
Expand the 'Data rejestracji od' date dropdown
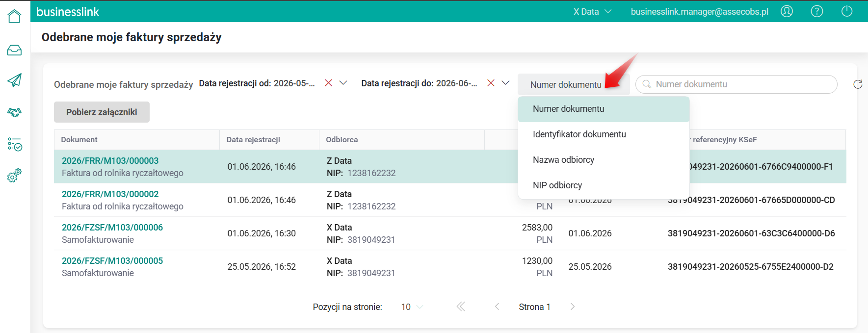click(x=343, y=83)
